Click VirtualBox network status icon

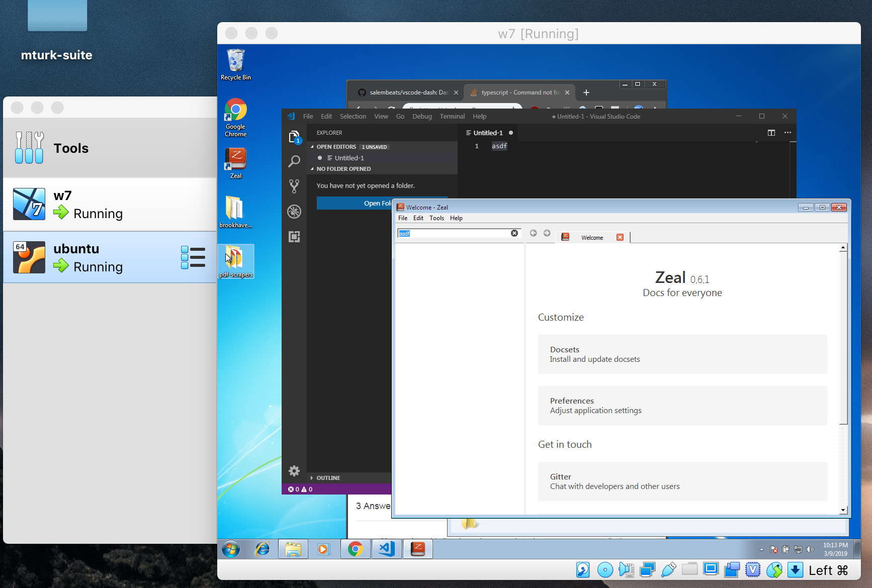tap(647, 569)
